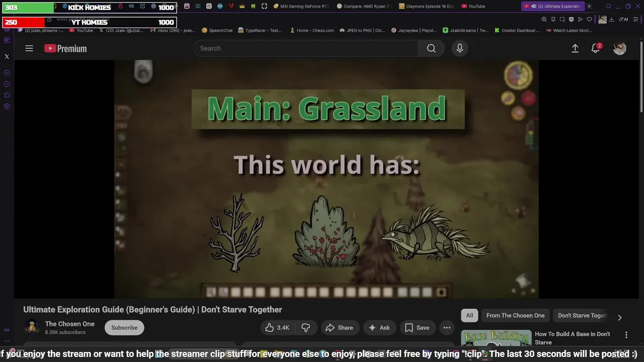Open downloads icon in browser toolbar
644x362 pixels.
(x=611, y=20)
